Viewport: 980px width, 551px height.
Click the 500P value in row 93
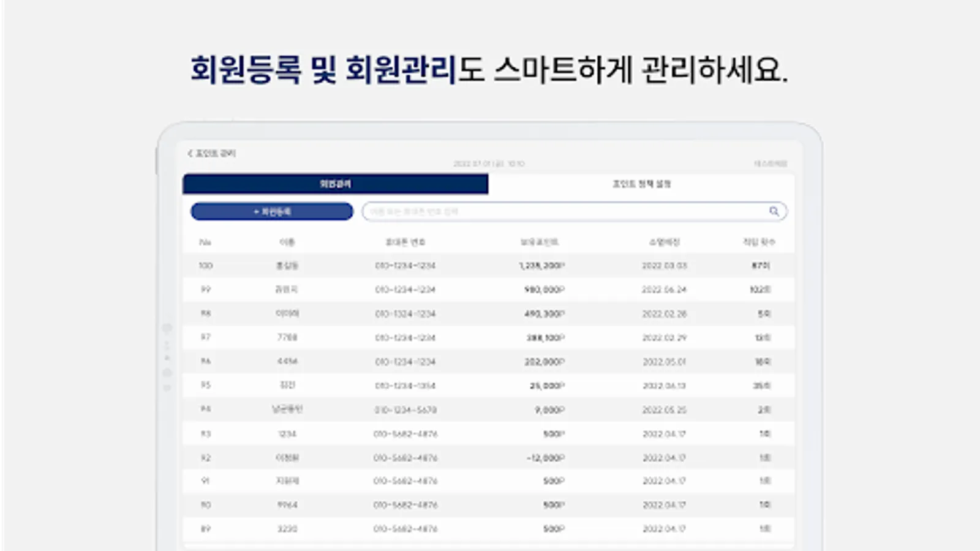pos(554,433)
